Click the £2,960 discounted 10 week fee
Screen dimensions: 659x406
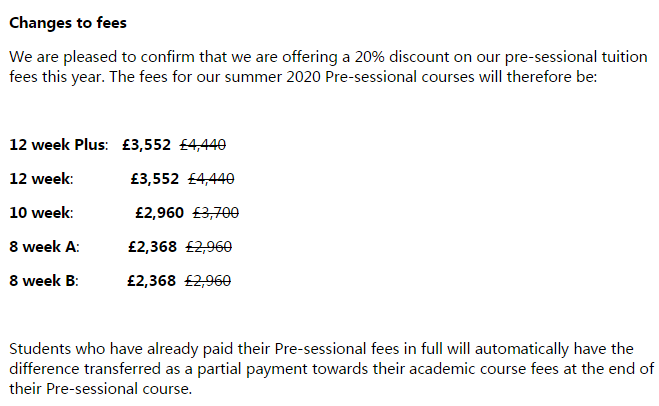160,213
